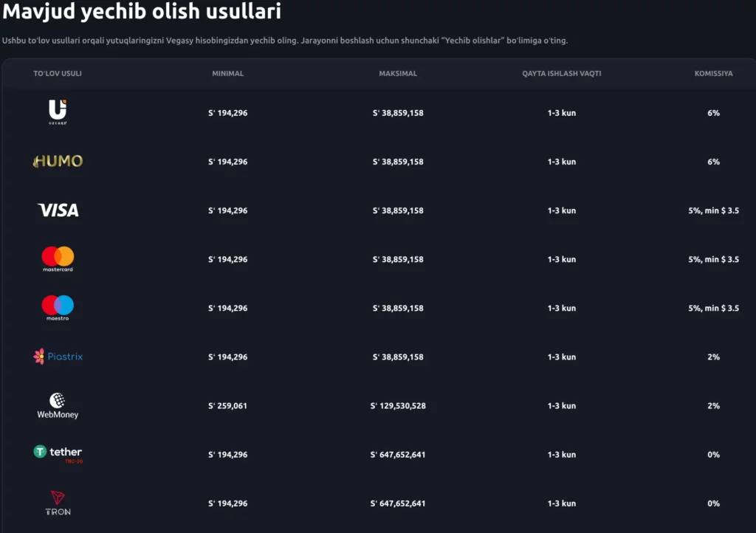
Task: Click the MAKSIMAL column header
Action: 398,73
